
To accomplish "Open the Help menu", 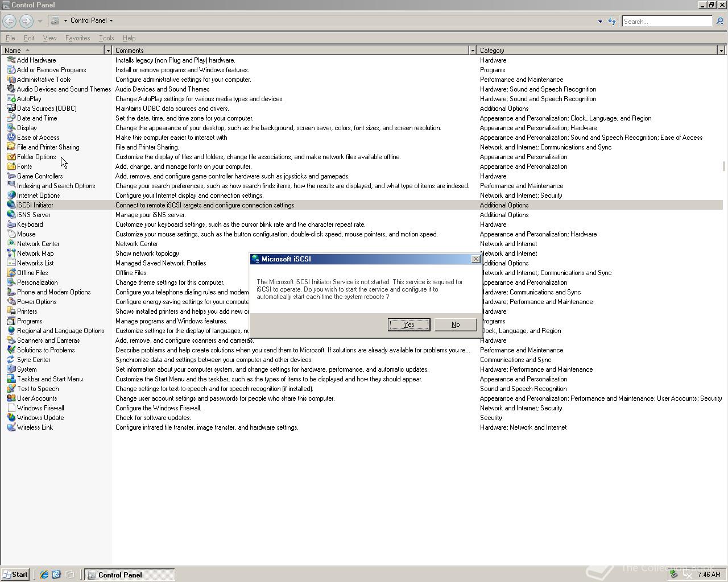I will [129, 38].
